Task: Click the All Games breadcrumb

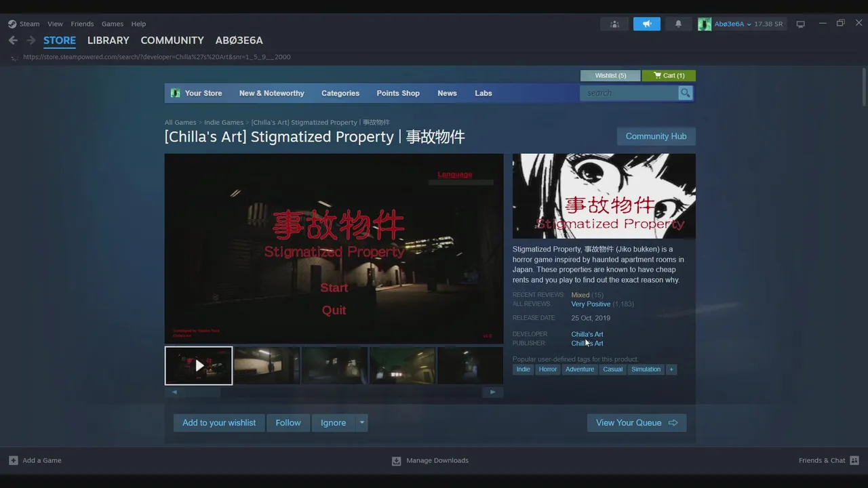Action: pos(180,123)
